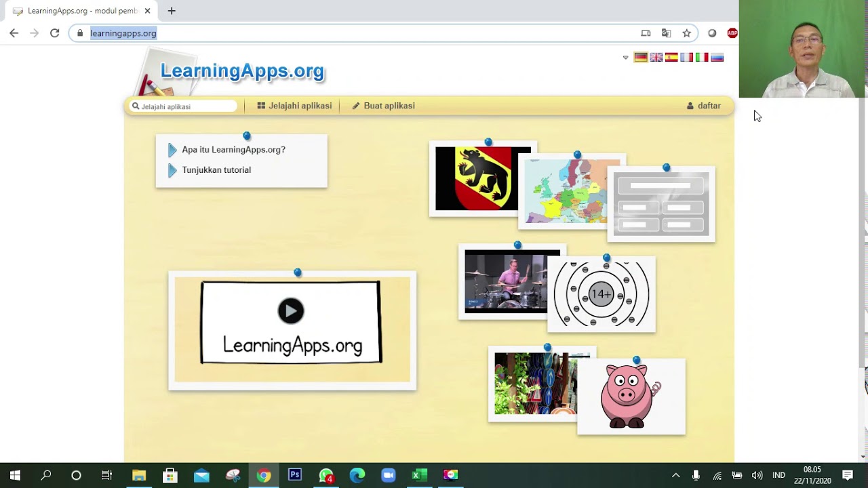Bookmark this page with the star icon

(686, 33)
